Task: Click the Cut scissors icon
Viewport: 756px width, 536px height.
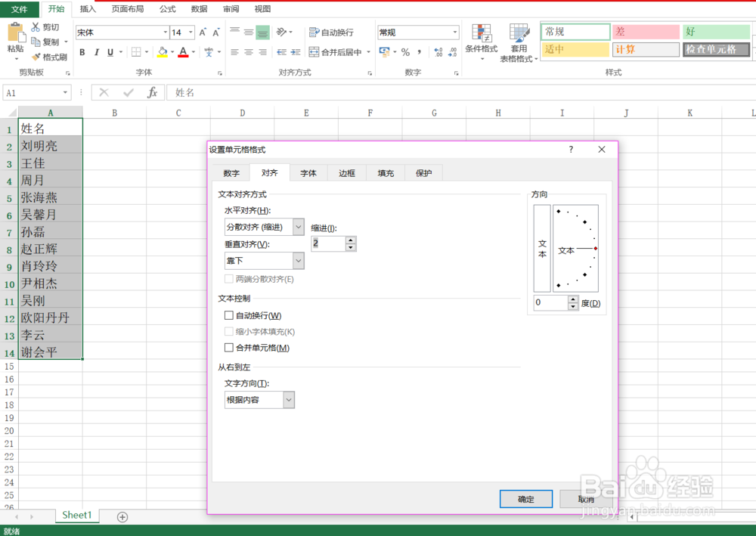Action: coord(36,27)
